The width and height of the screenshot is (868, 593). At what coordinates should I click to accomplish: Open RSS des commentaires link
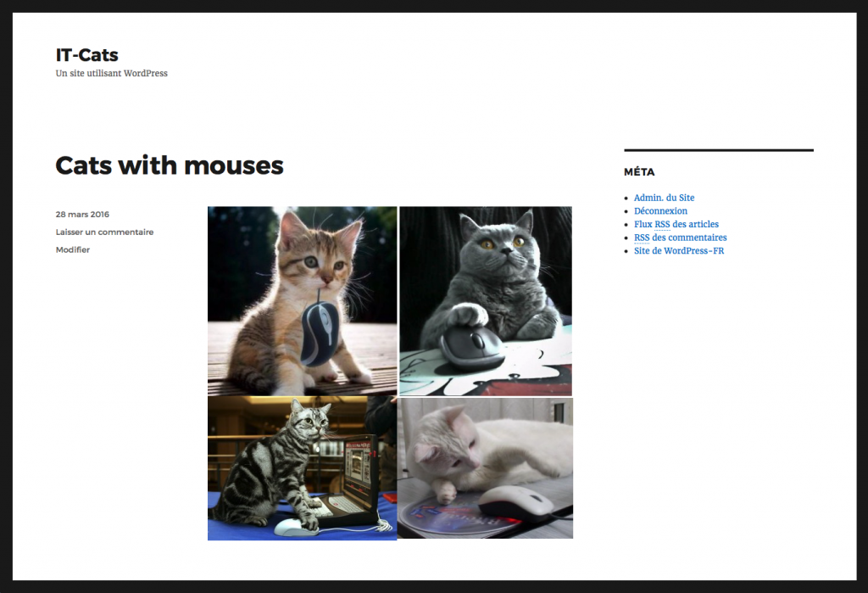[x=681, y=238]
